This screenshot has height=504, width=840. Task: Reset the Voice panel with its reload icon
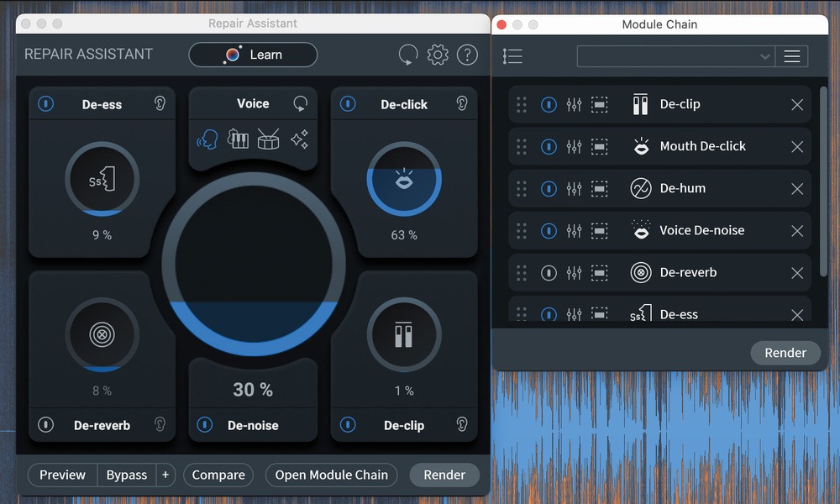[x=301, y=103]
